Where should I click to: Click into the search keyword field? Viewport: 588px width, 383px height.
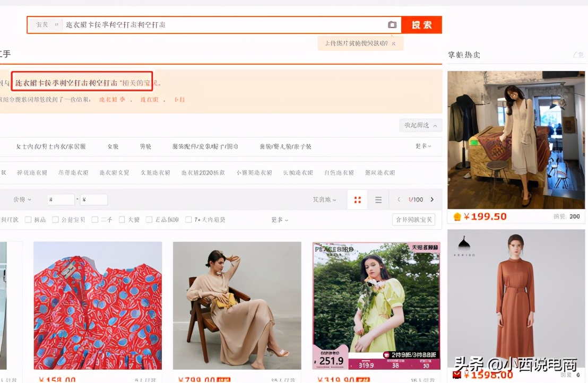(x=224, y=25)
